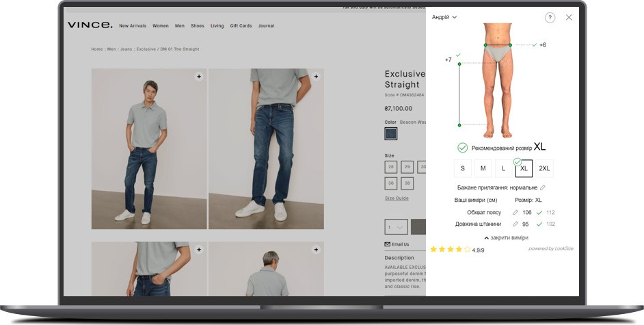Select size M in size widget
Image resolution: width=644 pixels, height=325 pixels.
[483, 168]
